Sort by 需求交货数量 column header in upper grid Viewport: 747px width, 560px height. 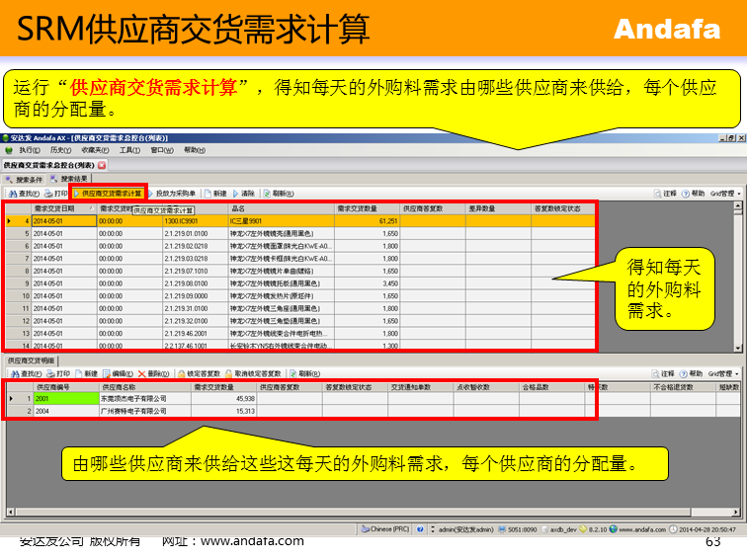point(357,208)
